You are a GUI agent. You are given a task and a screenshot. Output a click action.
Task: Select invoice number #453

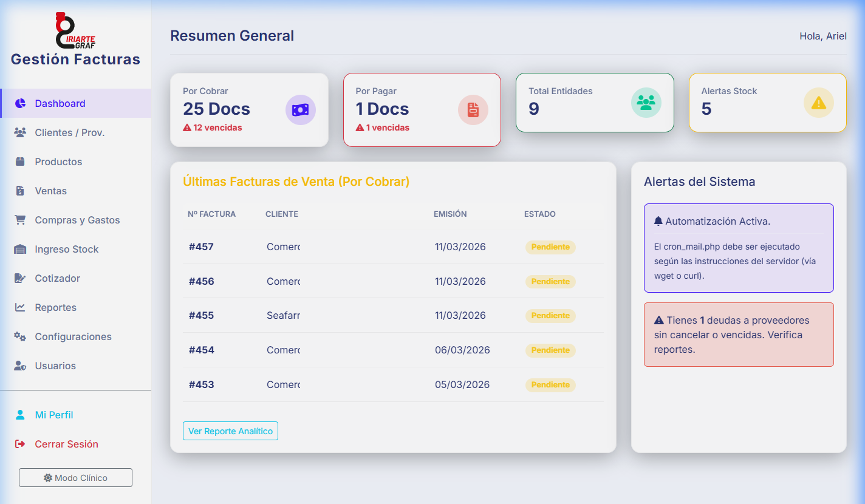pyautogui.click(x=201, y=384)
